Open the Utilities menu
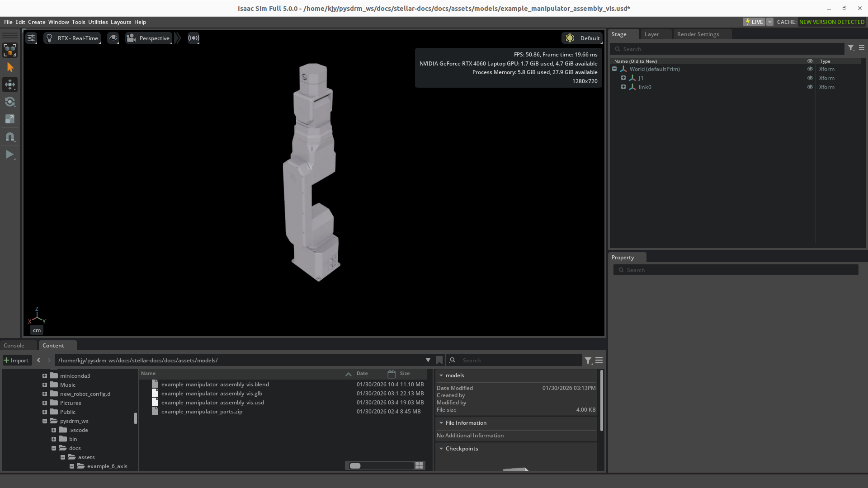 (98, 22)
